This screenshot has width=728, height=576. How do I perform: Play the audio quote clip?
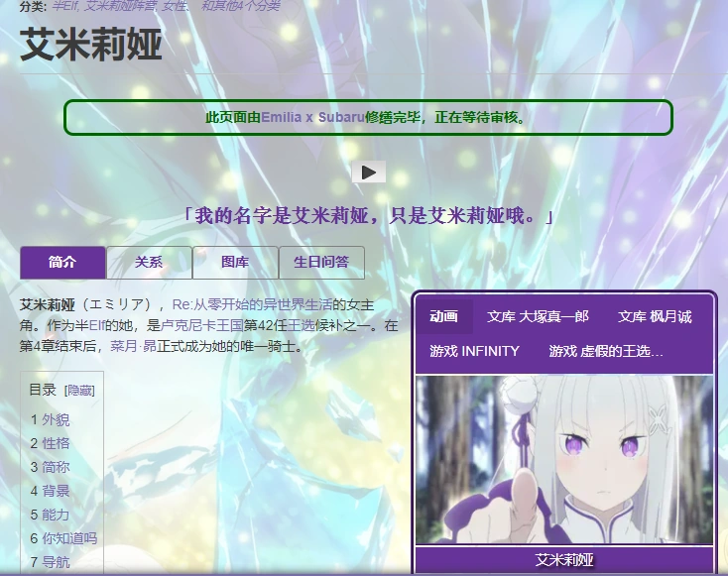(369, 173)
